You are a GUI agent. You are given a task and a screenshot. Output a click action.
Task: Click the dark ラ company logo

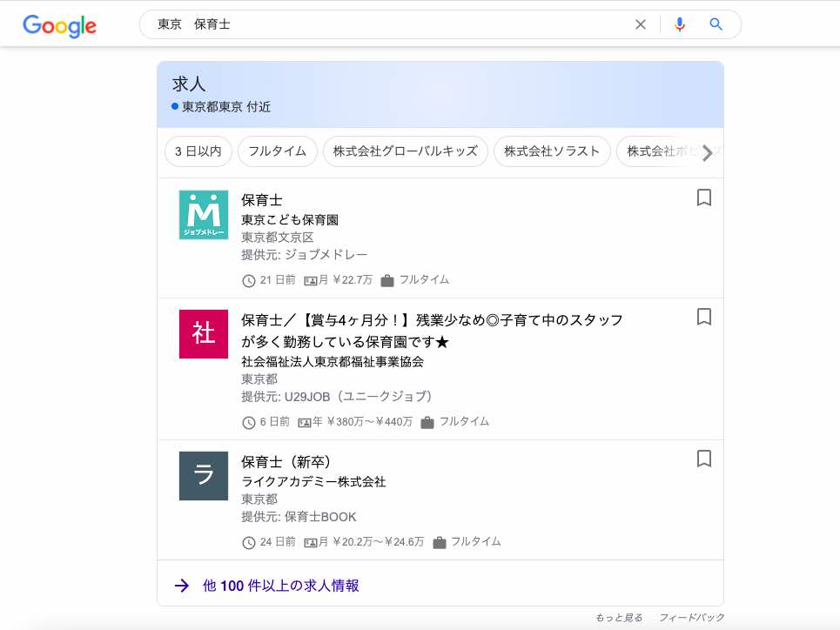(x=204, y=476)
